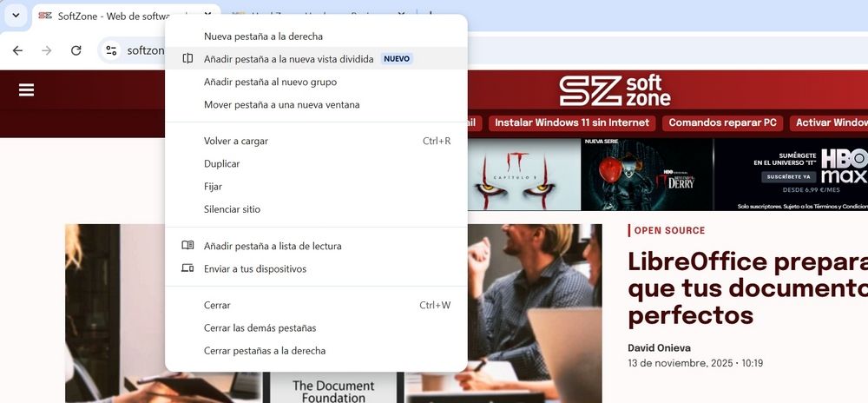Click the IT Capítulo 3 banner image

pos(523,174)
